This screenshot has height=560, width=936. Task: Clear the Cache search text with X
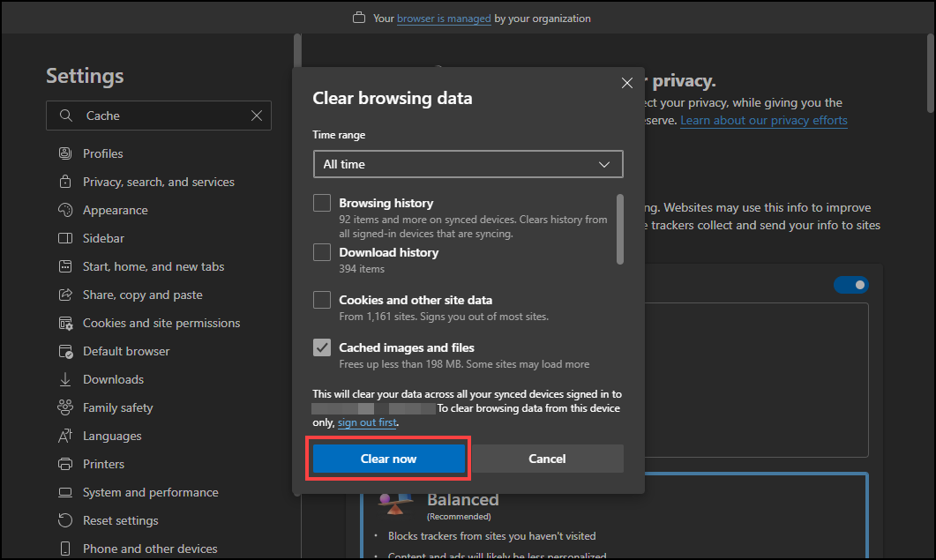(x=257, y=116)
